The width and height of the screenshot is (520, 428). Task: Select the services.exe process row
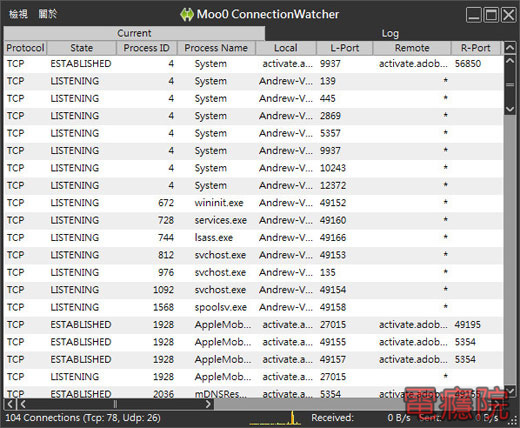click(254, 220)
